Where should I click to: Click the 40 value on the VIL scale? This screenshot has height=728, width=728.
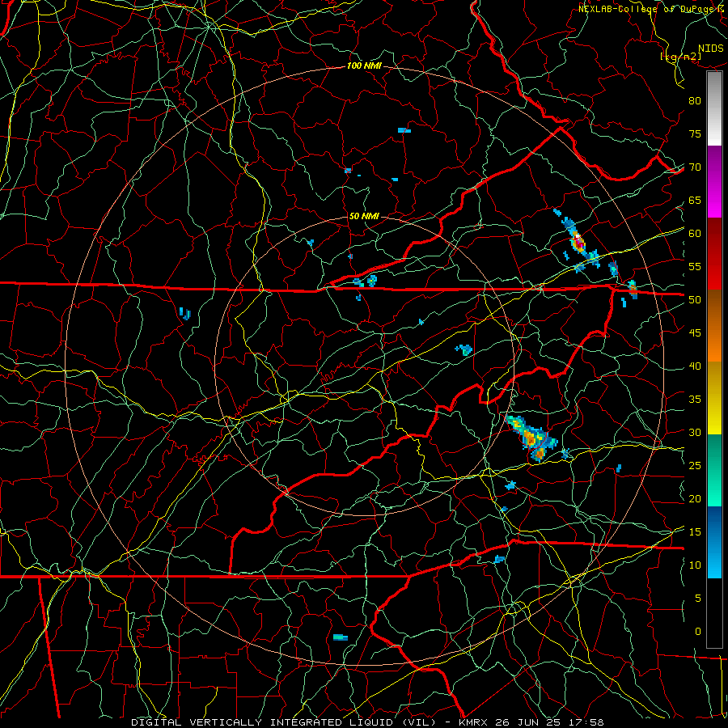pyautogui.click(x=695, y=366)
